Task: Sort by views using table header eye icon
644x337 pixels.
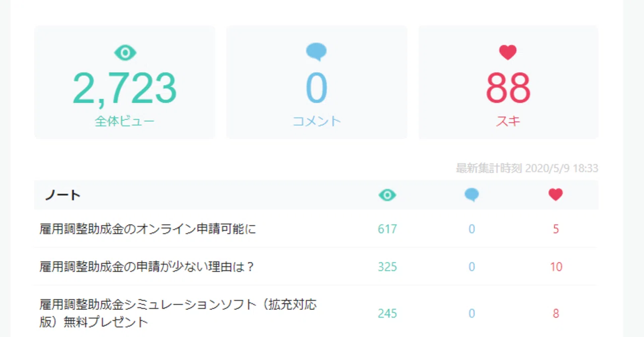Action: click(x=387, y=195)
